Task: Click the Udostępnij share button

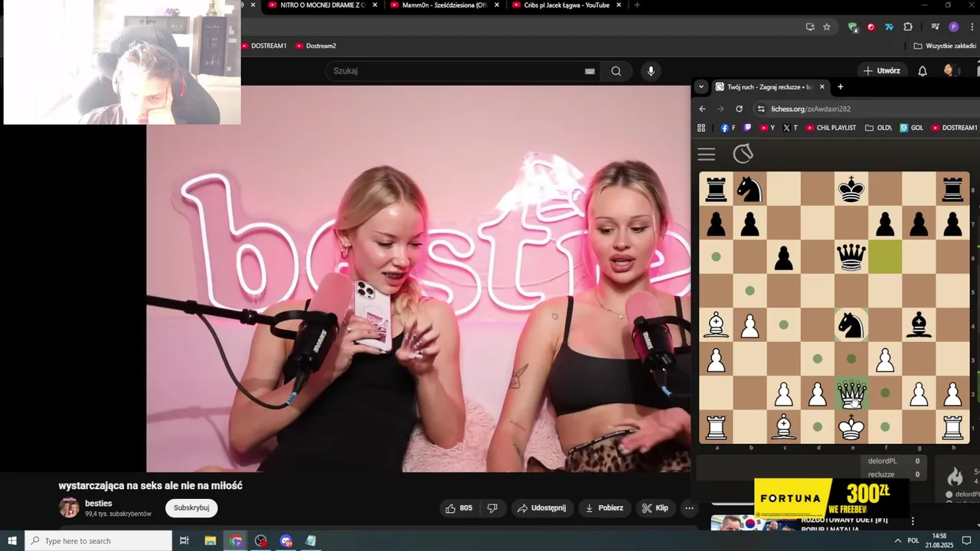Action: pos(541,508)
